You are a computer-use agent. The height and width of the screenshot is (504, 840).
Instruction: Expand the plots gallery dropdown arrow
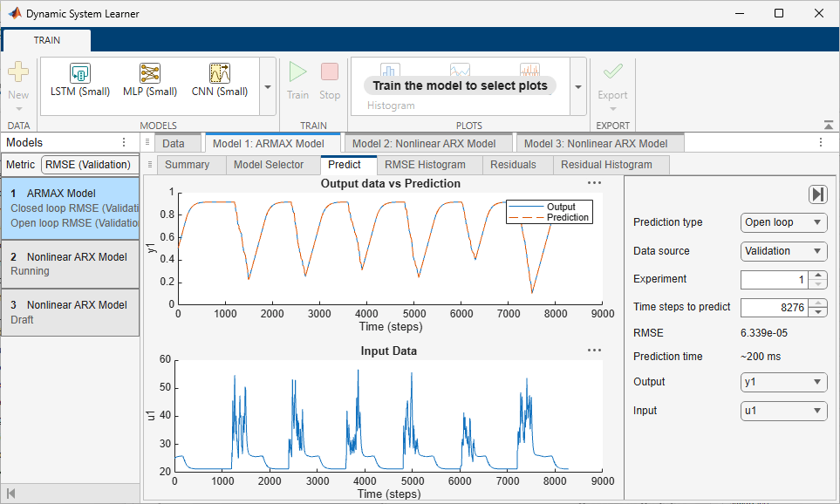pyautogui.click(x=578, y=87)
